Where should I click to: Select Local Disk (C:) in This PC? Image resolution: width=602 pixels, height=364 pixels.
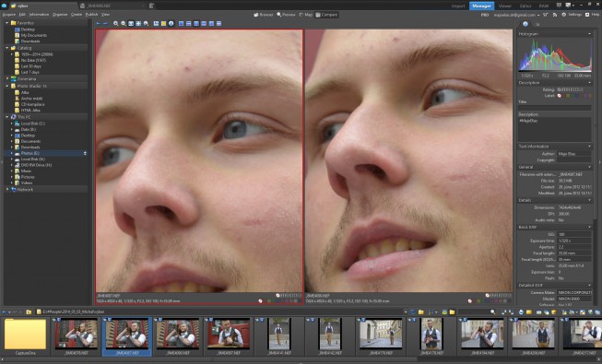pos(32,123)
